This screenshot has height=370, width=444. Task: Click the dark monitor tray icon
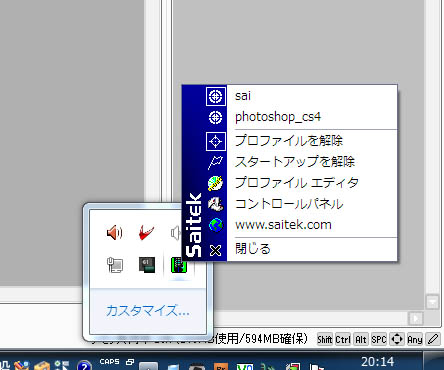tap(147, 265)
